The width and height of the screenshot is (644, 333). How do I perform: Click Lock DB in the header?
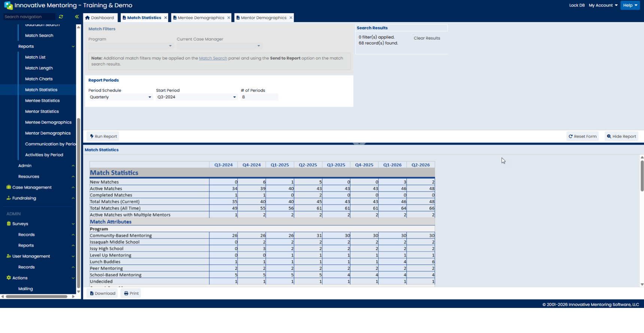pos(577,5)
